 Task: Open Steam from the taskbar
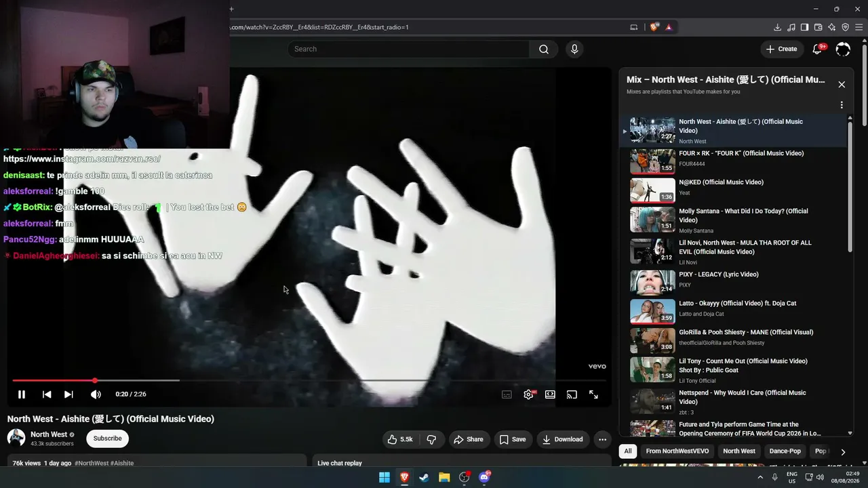coord(424,477)
